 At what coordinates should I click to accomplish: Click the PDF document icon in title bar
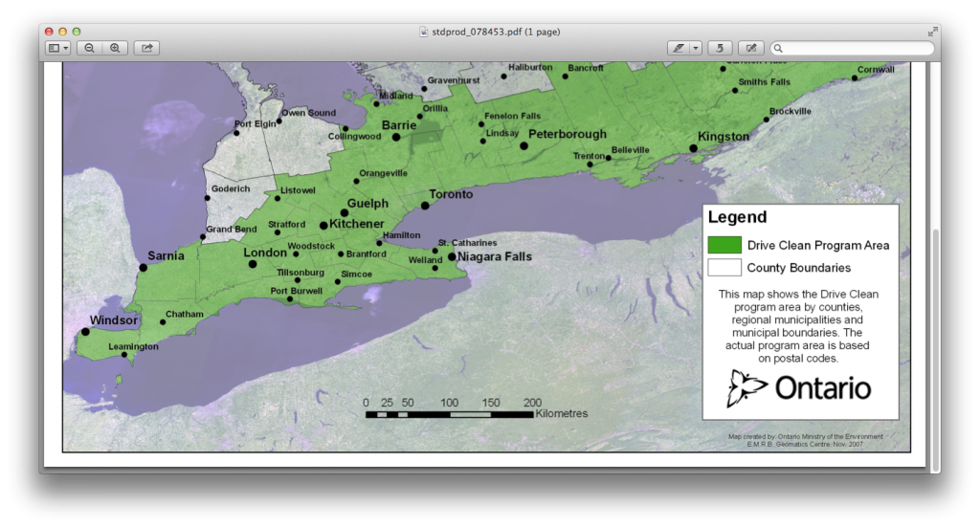(x=424, y=32)
